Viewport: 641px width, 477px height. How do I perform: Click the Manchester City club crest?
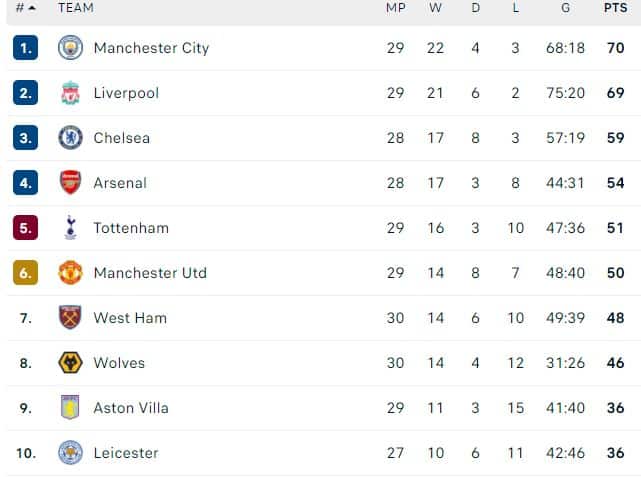(x=70, y=48)
